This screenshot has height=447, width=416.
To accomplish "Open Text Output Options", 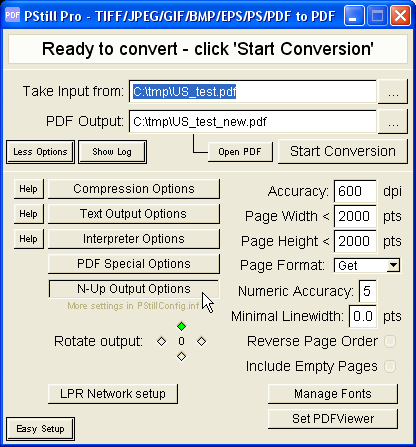I will (x=134, y=214).
